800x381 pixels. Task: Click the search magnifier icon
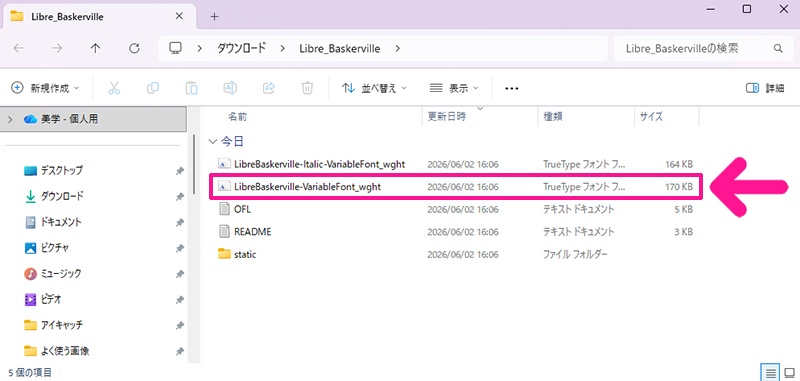(778, 48)
